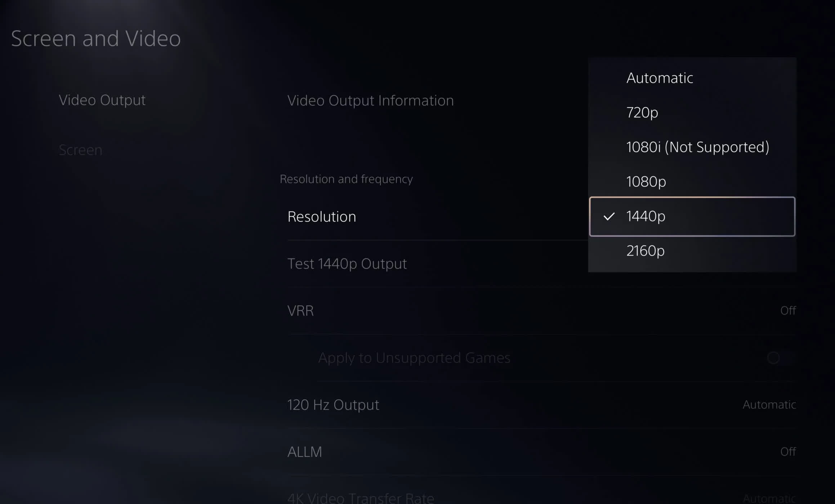This screenshot has height=504, width=835.
Task: Select 1080p resolution
Action: [692, 181]
